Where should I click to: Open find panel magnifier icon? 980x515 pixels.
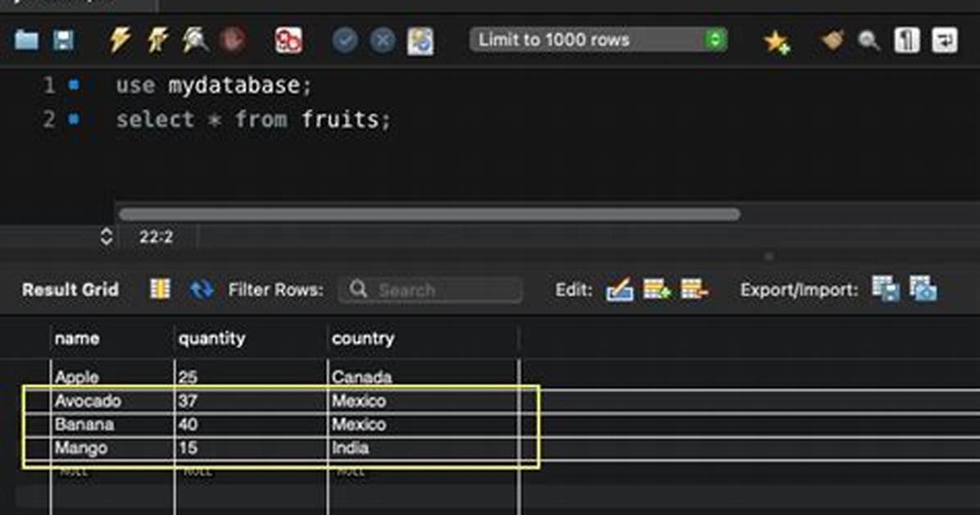click(x=869, y=41)
